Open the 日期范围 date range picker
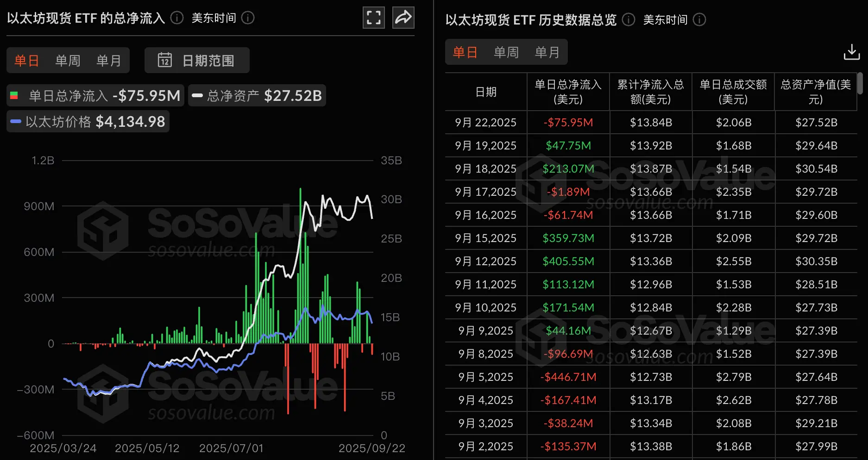Screen dimensions: 868x460 pos(197,60)
